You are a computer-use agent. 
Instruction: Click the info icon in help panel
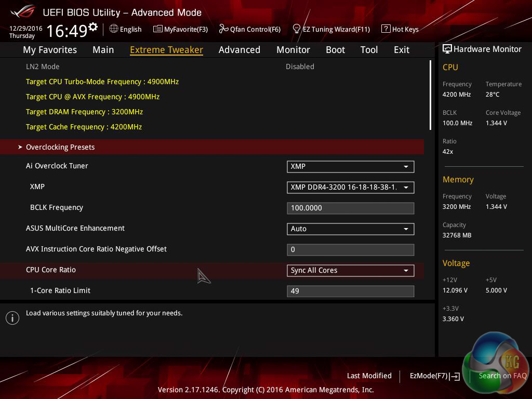tap(12, 318)
